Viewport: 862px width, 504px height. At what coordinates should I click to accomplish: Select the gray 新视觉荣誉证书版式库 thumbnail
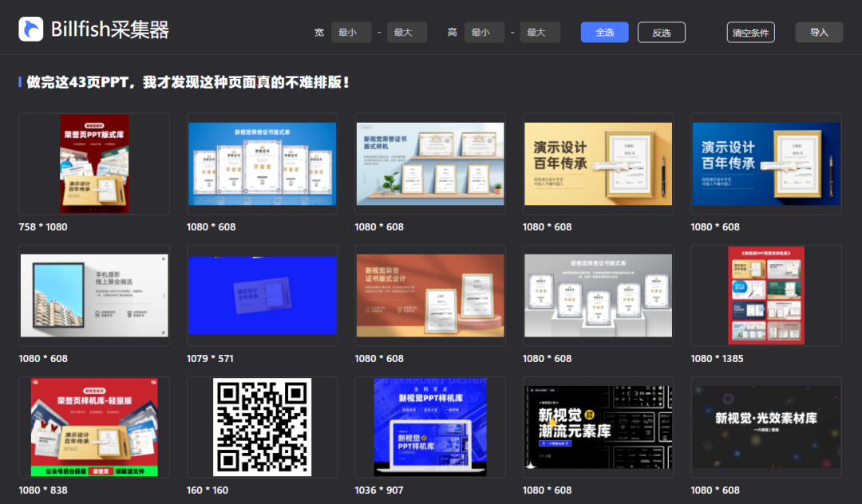(598, 295)
